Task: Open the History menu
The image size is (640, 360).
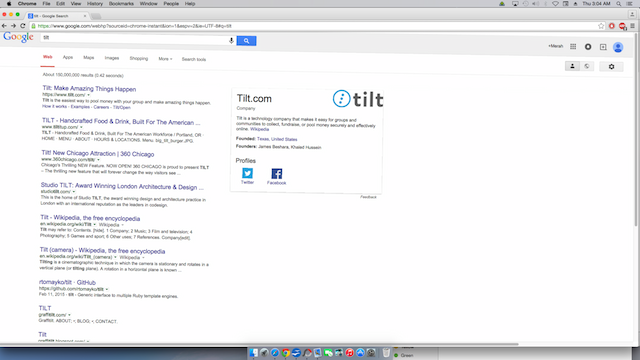Action: (x=95, y=4)
